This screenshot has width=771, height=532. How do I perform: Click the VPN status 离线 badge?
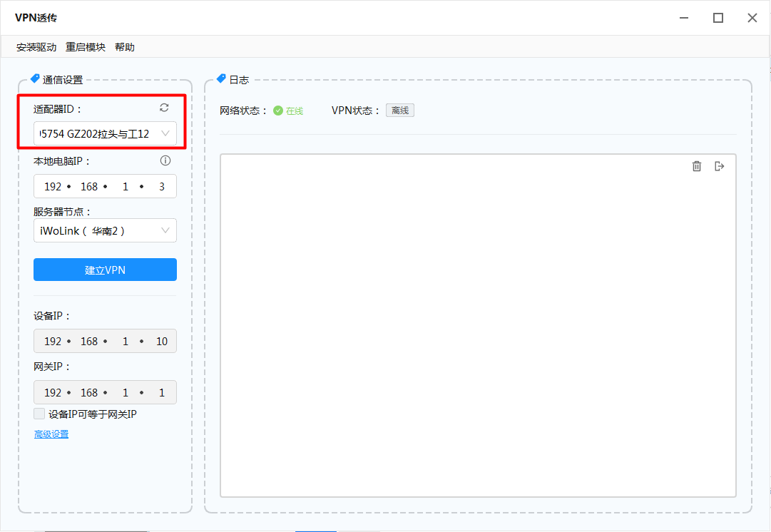pos(400,111)
